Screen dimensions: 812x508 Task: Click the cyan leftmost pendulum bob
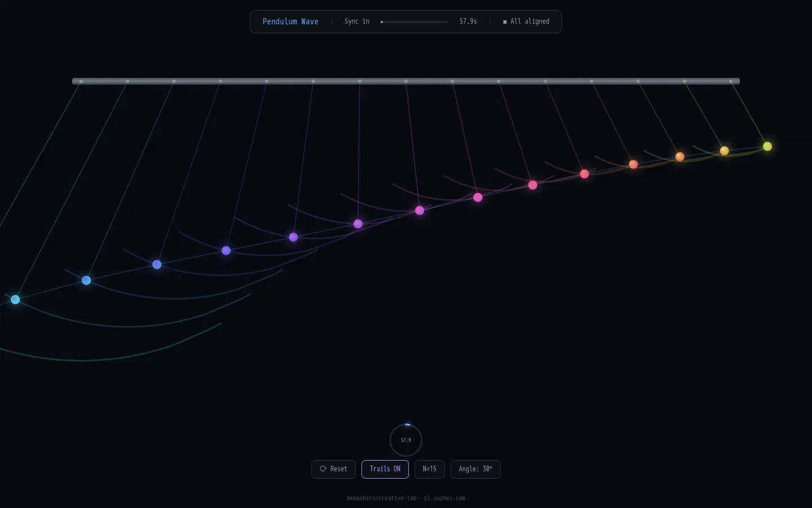click(15, 300)
